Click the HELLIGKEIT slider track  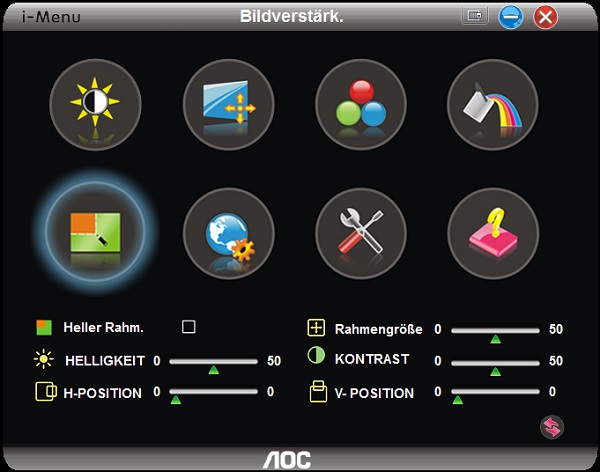pos(214,361)
